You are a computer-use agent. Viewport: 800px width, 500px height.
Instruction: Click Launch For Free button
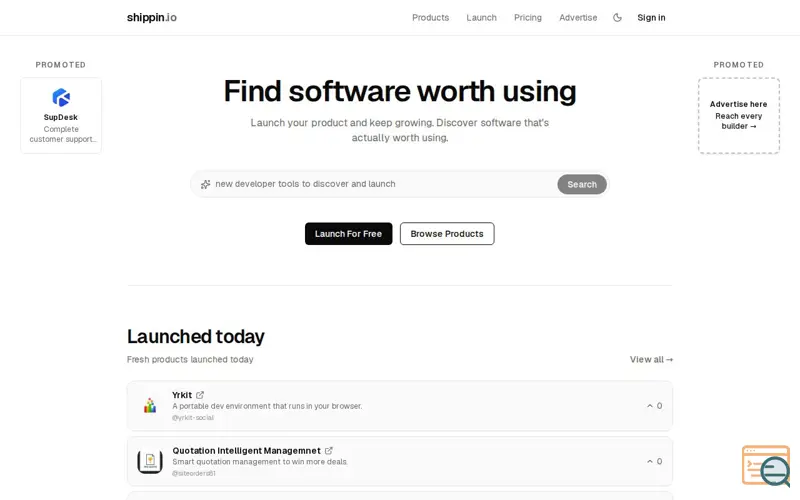coord(348,234)
